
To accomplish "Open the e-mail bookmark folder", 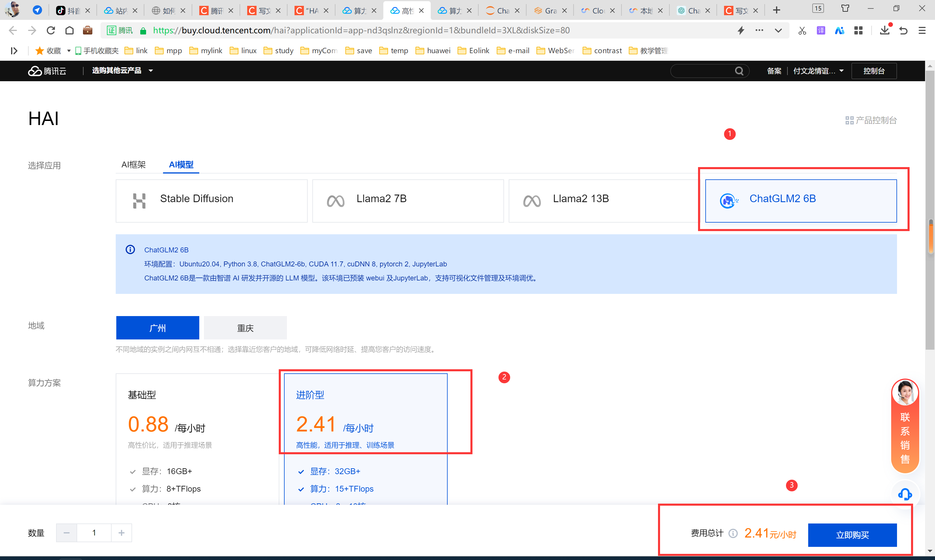I will coord(513,51).
